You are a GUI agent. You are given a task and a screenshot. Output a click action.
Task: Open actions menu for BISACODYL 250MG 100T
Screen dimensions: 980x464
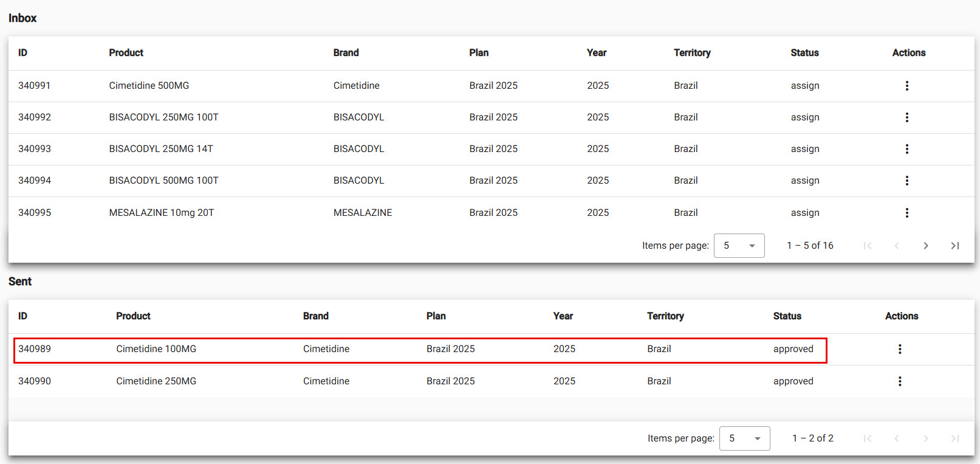pos(906,117)
